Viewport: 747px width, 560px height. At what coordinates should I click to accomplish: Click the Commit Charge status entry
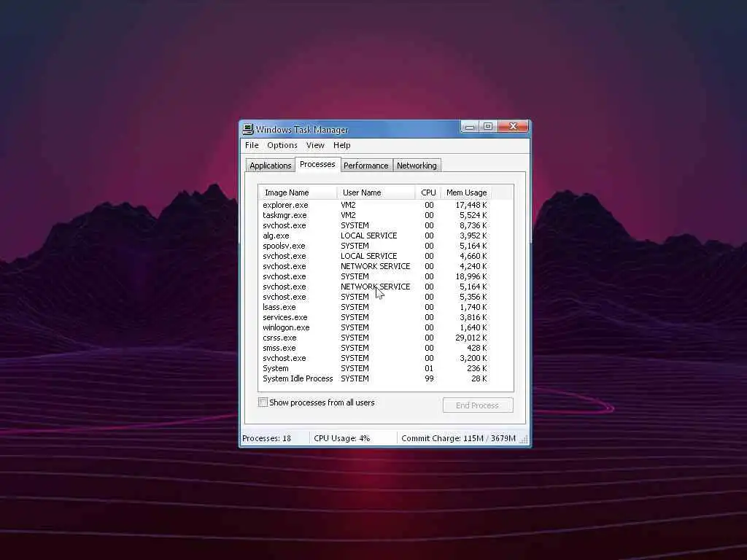(x=458, y=438)
